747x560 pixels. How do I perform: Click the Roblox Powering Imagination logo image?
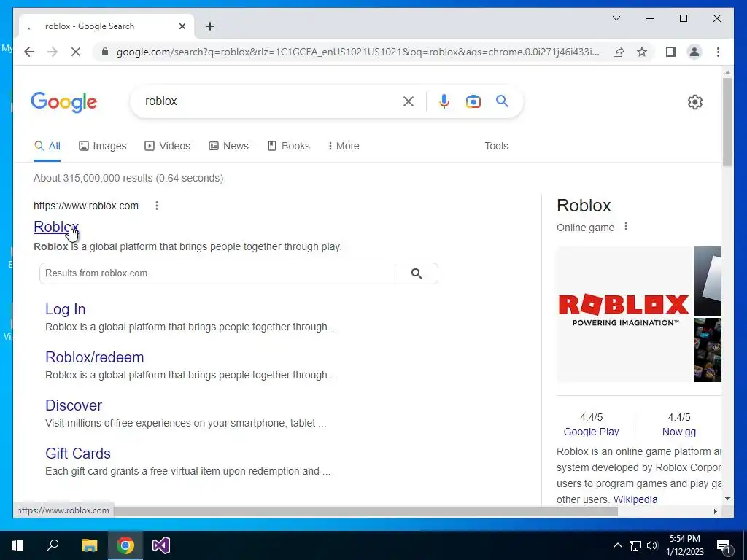pos(624,314)
